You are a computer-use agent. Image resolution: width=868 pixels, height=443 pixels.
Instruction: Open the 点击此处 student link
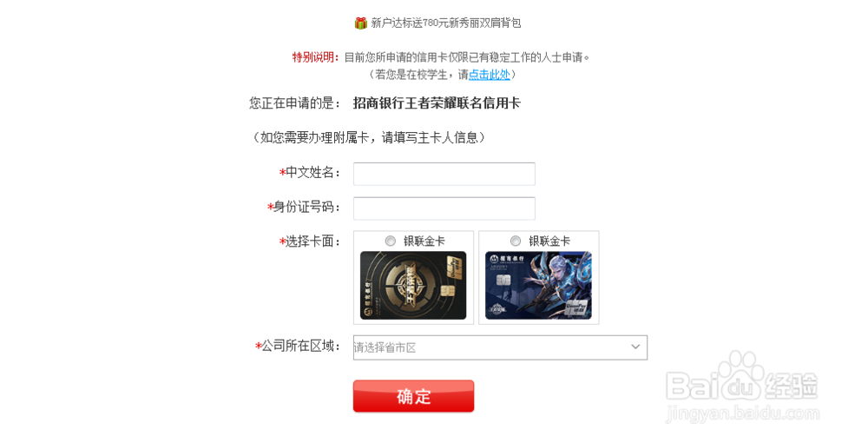coord(490,74)
